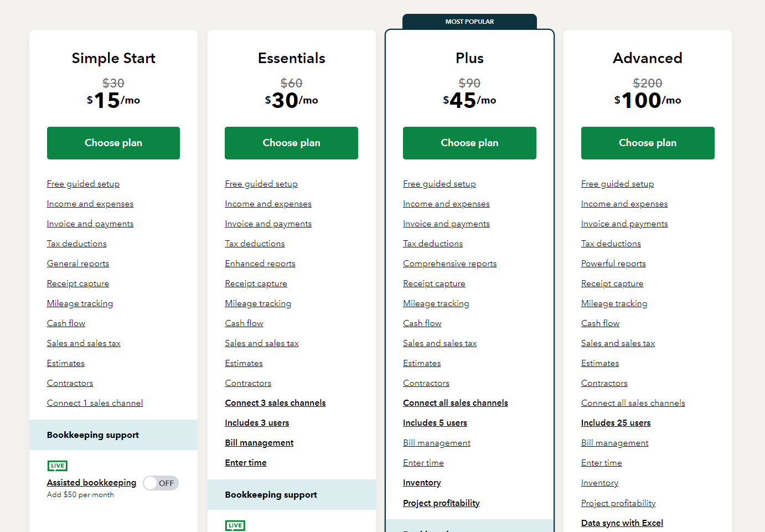Open Project profitability in the Plus plan
This screenshot has width=765, height=532.
pos(441,503)
